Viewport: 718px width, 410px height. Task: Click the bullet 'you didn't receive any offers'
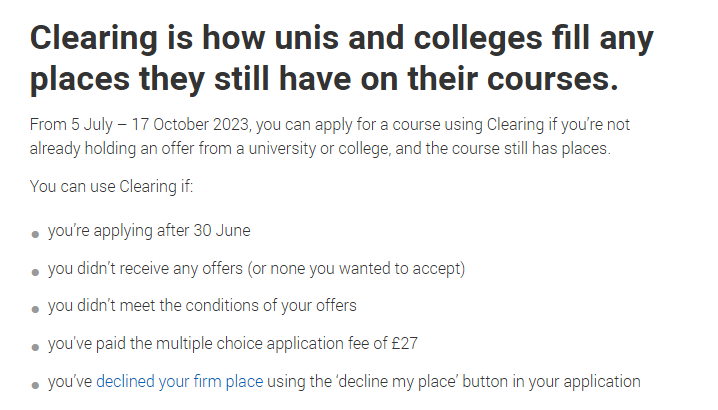(x=256, y=268)
